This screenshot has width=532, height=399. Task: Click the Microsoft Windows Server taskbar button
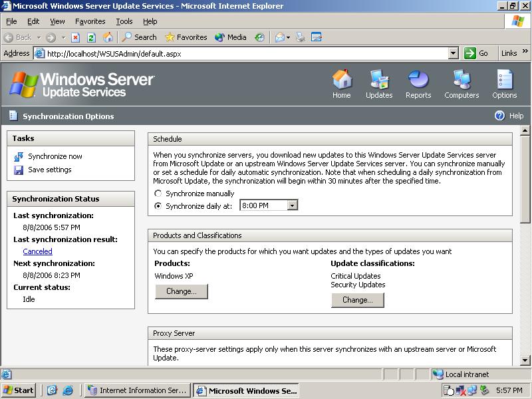pyautogui.click(x=247, y=390)
